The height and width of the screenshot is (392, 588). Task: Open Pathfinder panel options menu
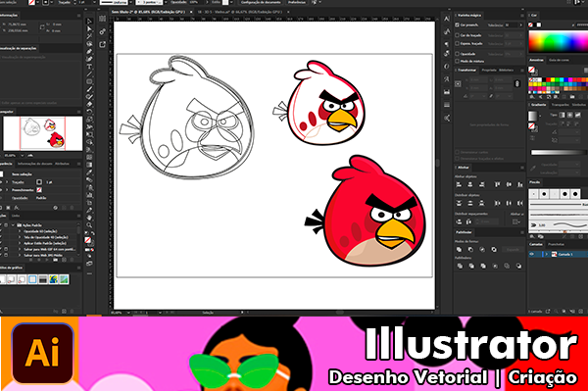pyautogui.click(x=522, y=232)
